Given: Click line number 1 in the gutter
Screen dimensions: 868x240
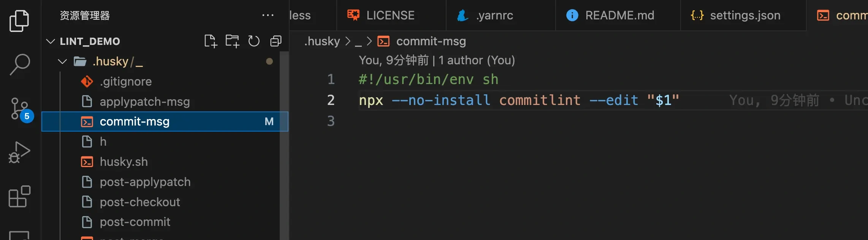Looking at the screenshot, I should 331,79.
